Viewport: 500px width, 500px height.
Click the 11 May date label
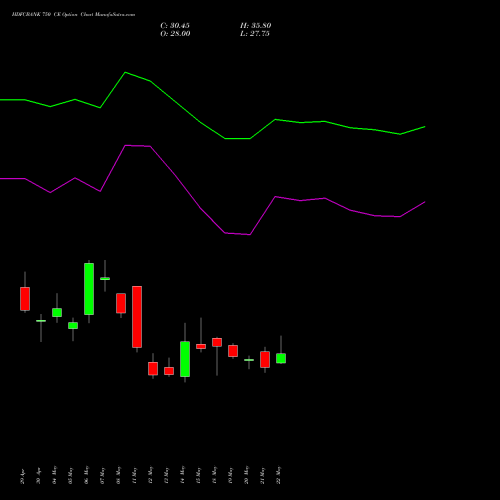pyautogui.click(x=134, y=475)
